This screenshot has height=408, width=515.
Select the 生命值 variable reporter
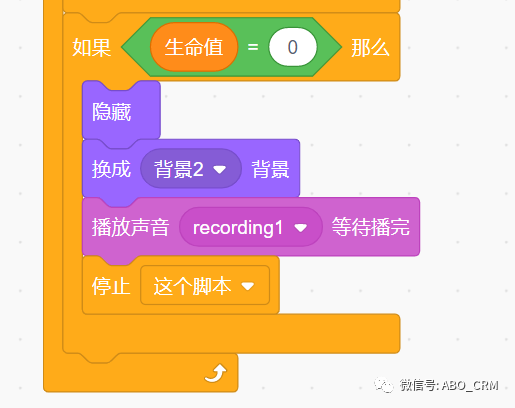tap(194, 47)
